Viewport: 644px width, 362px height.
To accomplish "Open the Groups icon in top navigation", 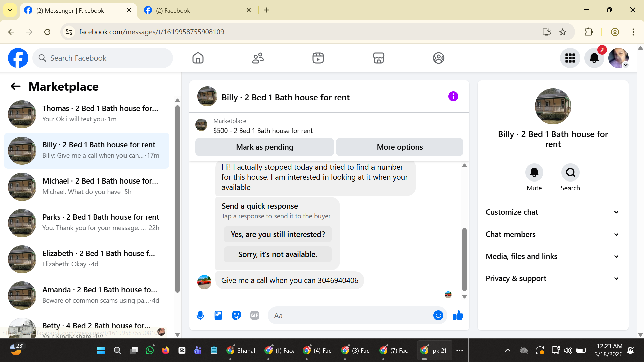I will tap(438, 58).
